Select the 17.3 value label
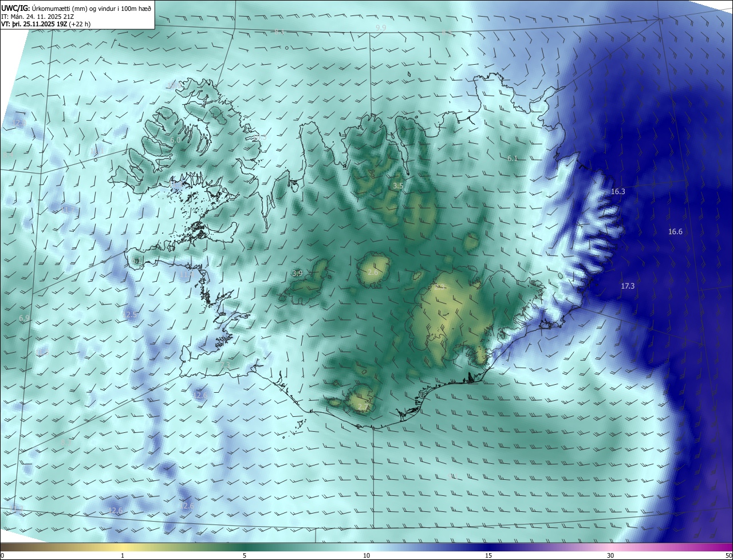 point(628,286)
